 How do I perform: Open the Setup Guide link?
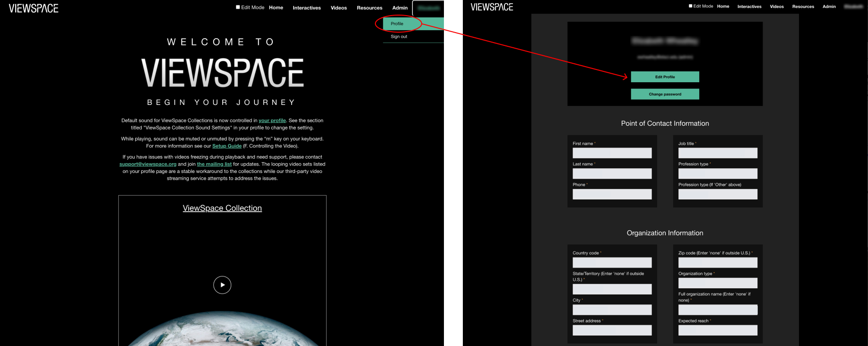click(227, 146)
